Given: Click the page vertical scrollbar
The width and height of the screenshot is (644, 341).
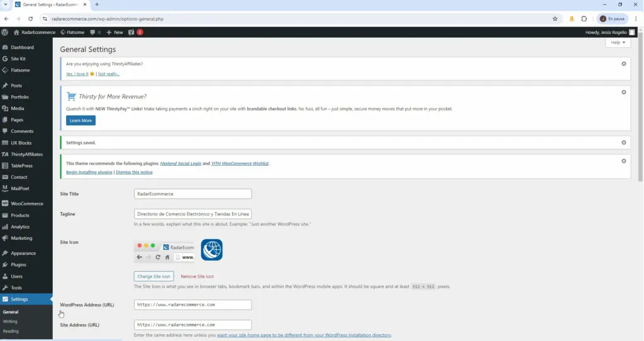Looking at the screenshot, I should click(641, 107).
